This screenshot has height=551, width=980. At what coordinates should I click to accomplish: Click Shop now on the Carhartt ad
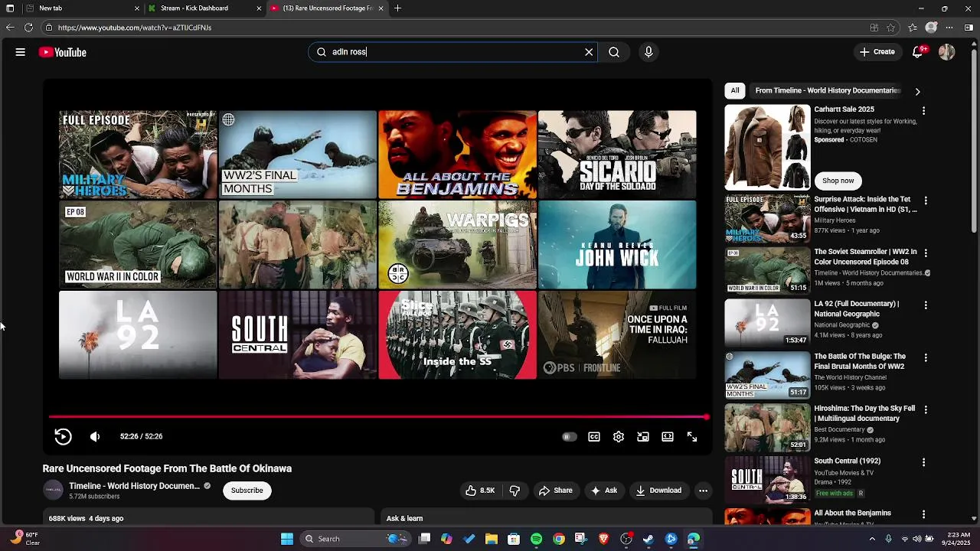coord(838,181)
